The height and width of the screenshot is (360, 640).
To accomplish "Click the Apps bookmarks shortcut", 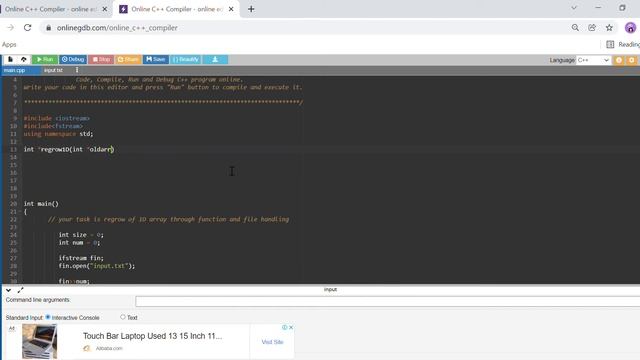I will click(x=9, y=44).
